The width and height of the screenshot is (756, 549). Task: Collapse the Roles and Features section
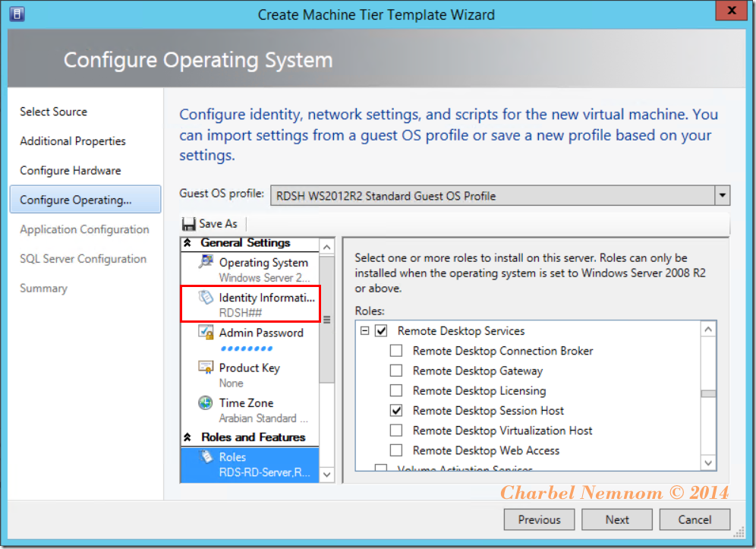187,437
